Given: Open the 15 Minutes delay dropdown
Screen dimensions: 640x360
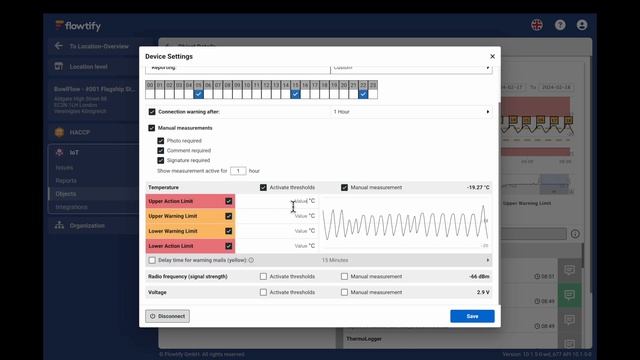Looking at the screenshot, I should coord(406,260).
